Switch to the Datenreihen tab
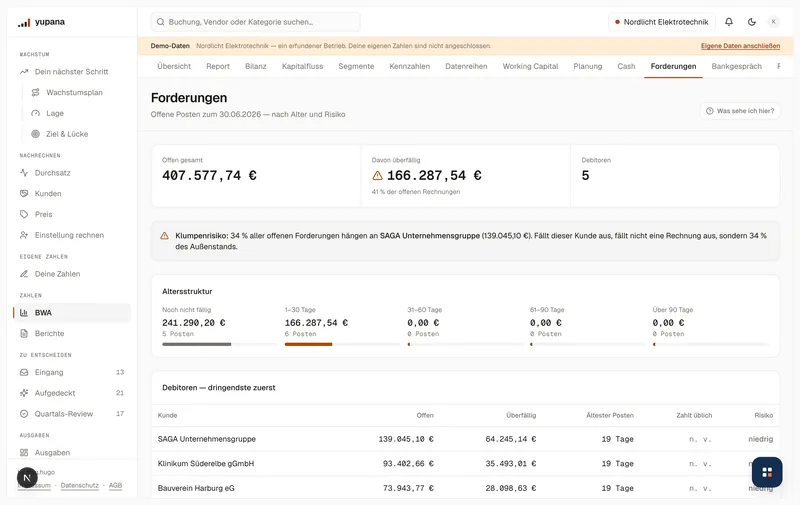This screenshot has width=800, height=505. [x=466, y=66]
